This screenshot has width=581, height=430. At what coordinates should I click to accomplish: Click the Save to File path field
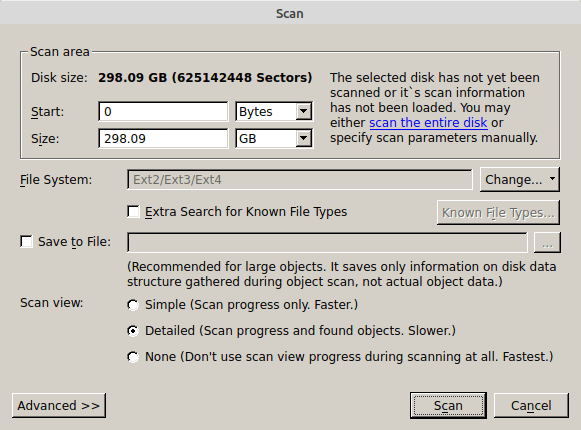(327, 242)
